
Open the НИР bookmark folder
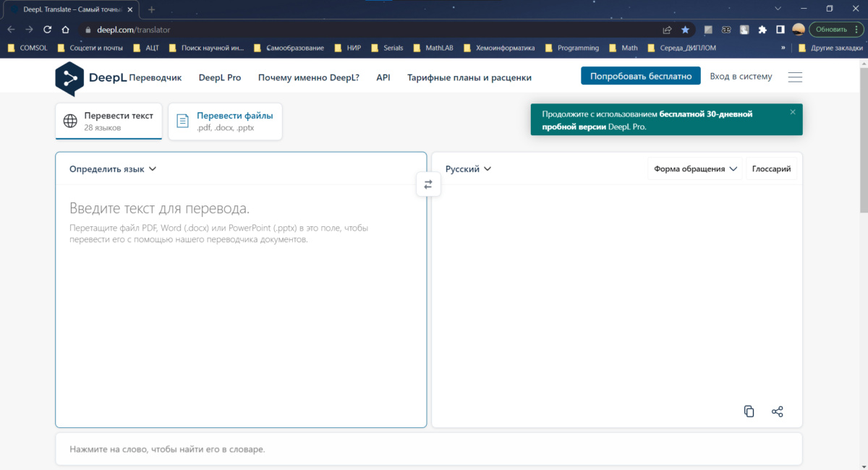pyautogui.click(x=347, y=48)
